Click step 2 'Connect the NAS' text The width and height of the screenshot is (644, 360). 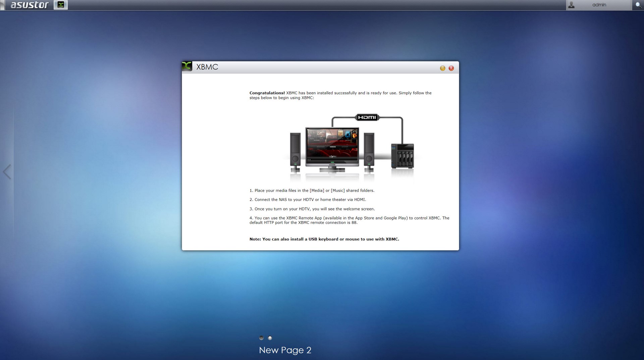click(x=308, y=200)
